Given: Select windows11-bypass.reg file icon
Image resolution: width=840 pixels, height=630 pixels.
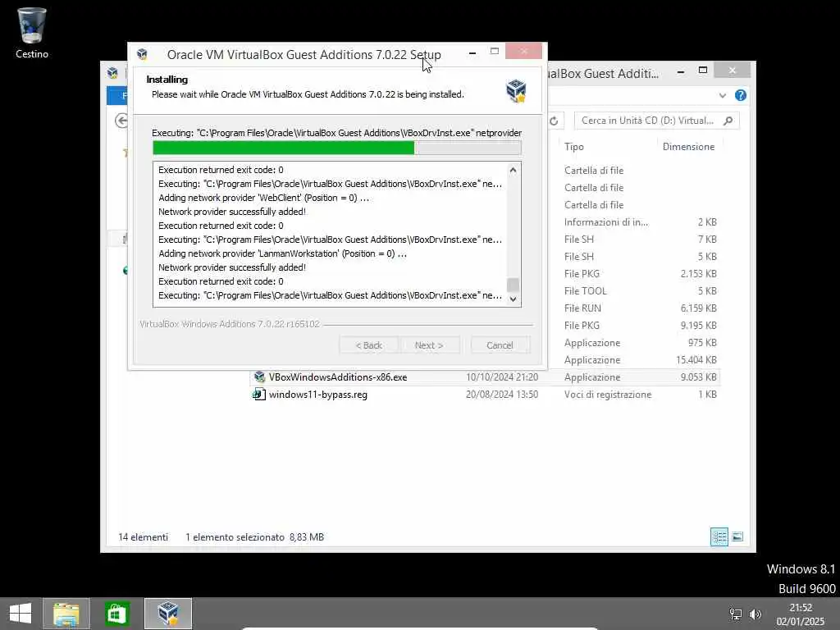Looking at the screenshot, I should pyautogui.click(x=259, y=395).
